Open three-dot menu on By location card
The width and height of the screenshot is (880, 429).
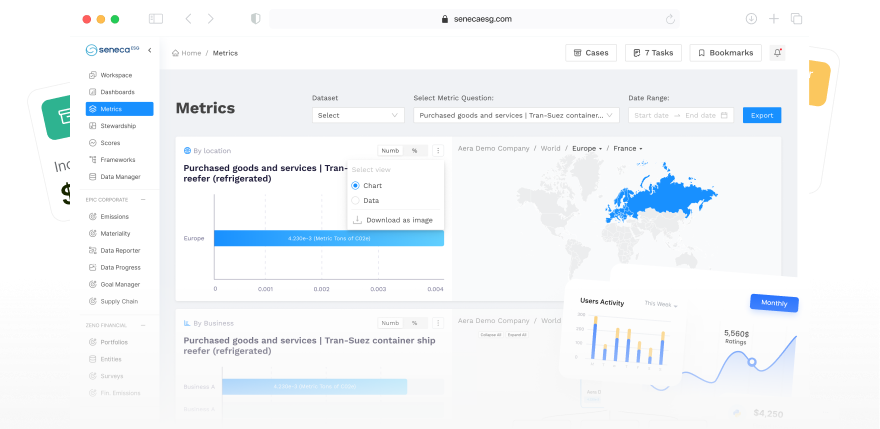pyautogui.click(x=438, y=151)
